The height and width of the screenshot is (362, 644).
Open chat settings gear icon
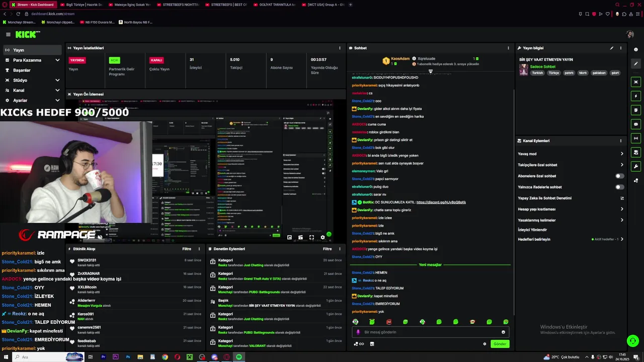[485, 344]
